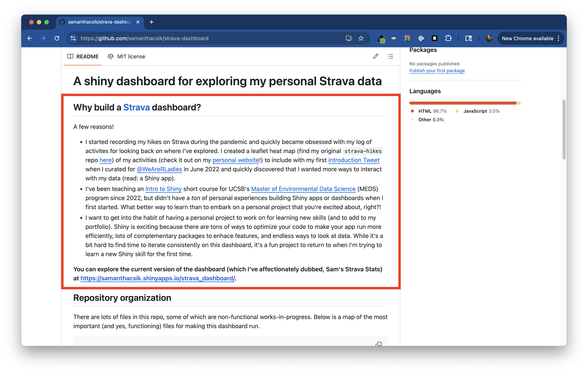
Task: Reload the page with refresh icon
Action: (57, 38)
